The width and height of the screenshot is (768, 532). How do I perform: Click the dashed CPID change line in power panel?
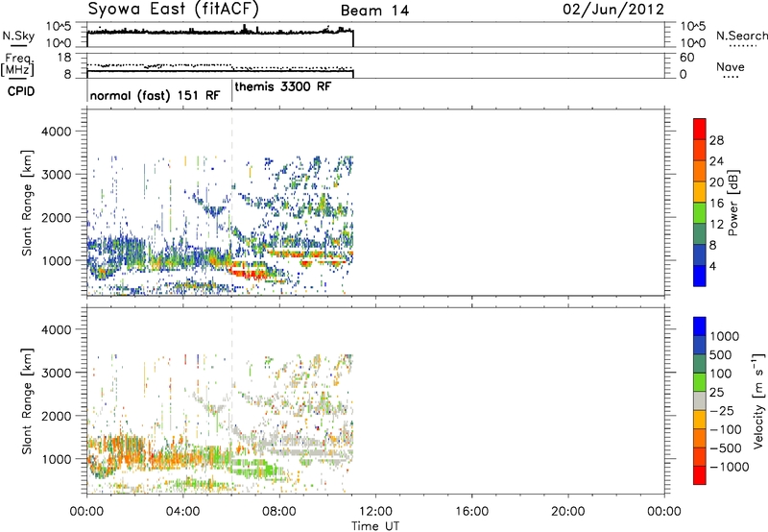coord(232,203)
